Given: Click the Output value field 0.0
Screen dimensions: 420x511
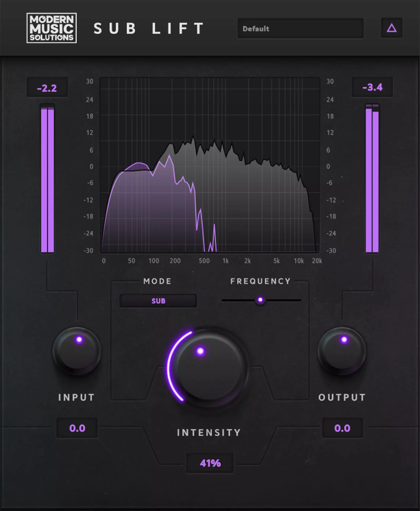Looking at the screenshot, I should 342,428.
